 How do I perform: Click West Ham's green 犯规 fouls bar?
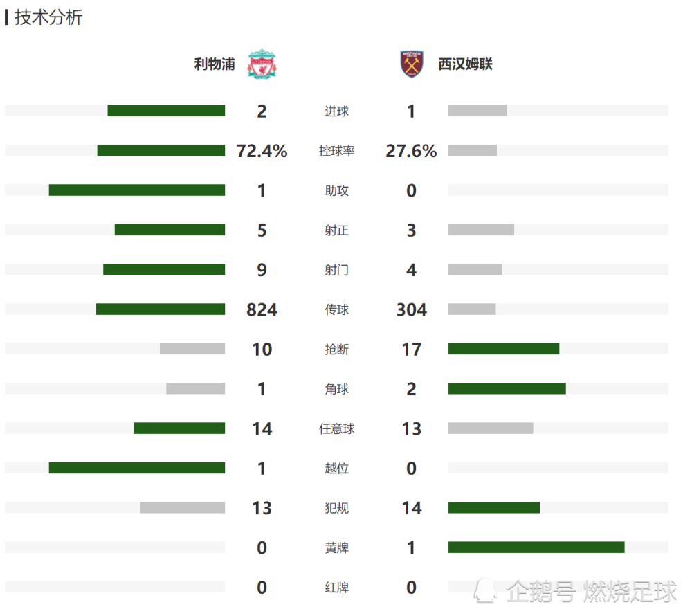tap(494, 508)
